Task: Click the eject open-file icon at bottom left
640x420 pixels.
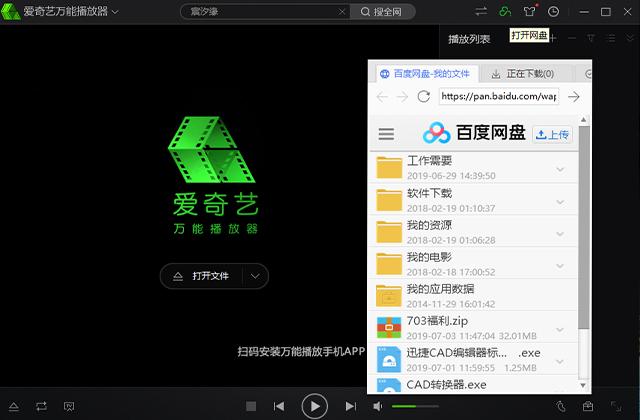Action: click(13, 407)
